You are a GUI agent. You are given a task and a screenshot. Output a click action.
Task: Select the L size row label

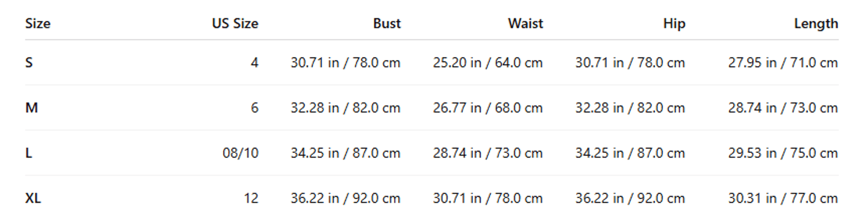(29, 153)
